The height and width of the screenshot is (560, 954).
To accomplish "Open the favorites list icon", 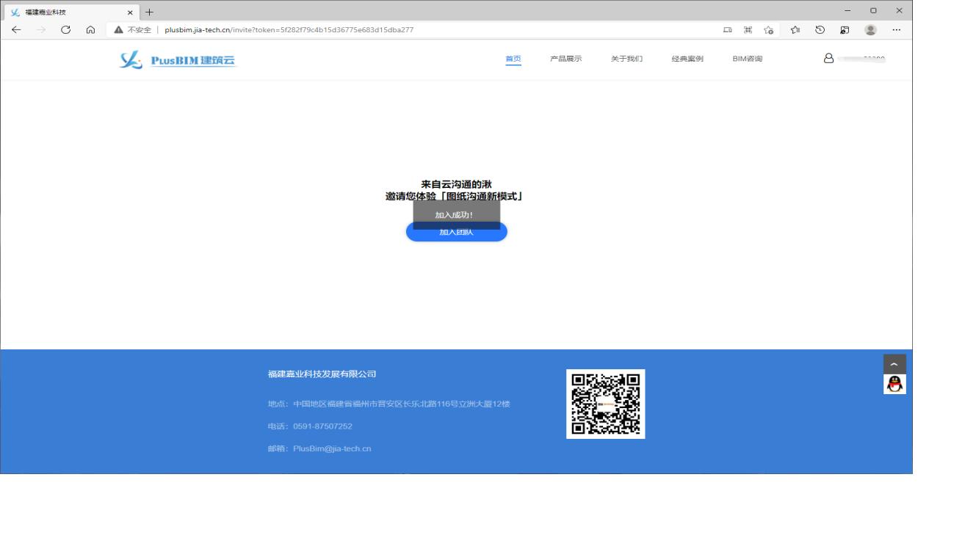I will [795, 30].
